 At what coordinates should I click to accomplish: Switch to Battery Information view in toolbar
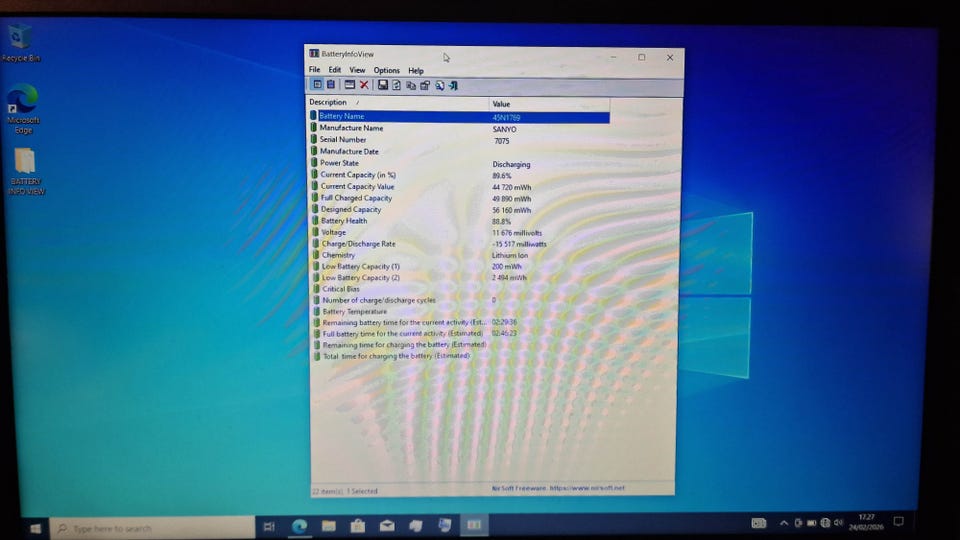(x=317, y=84)
